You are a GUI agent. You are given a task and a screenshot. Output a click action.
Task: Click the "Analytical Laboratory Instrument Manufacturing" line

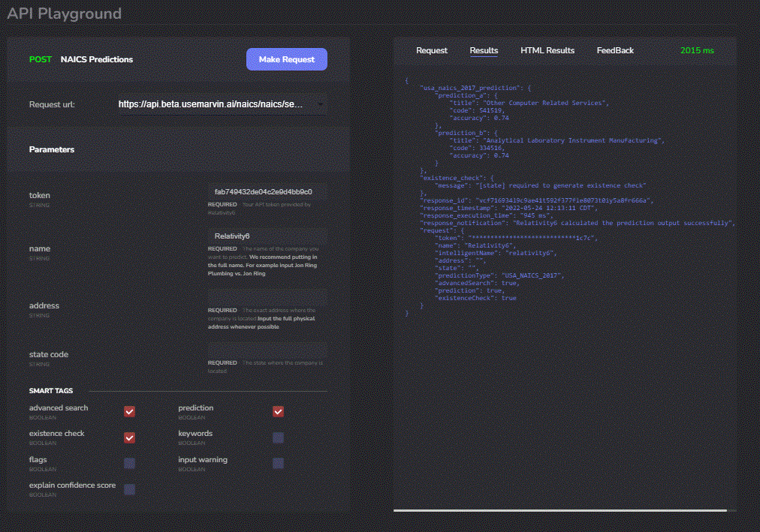click(x=557, y=140)
